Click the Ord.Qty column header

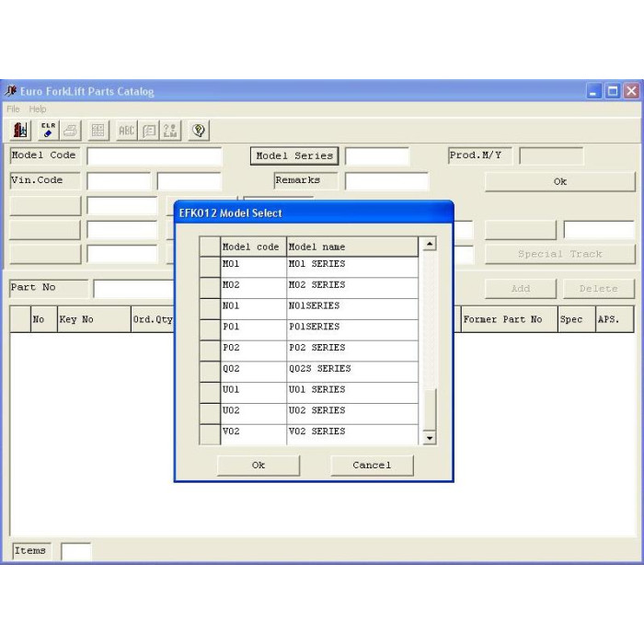pos(153,319)
